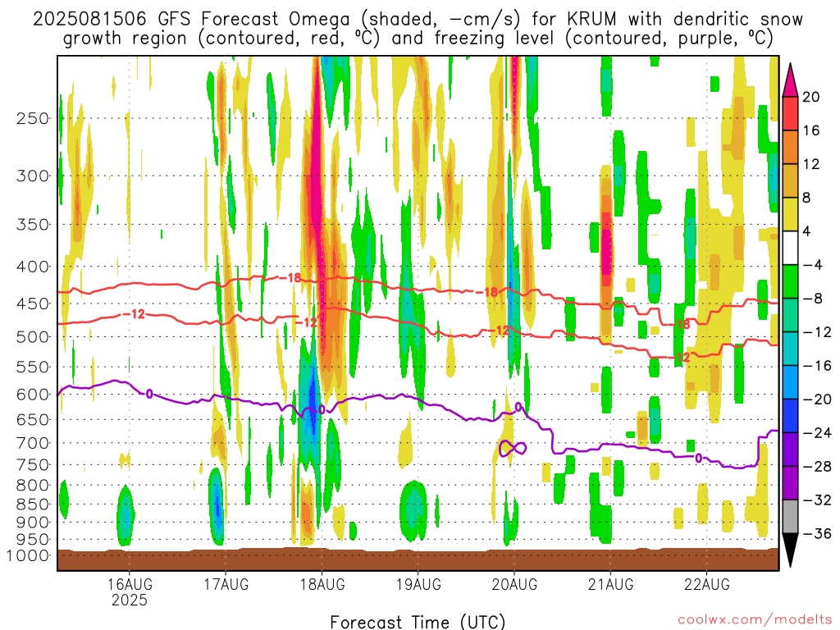Click the colorbar value label -36

(x=817, y=533)
